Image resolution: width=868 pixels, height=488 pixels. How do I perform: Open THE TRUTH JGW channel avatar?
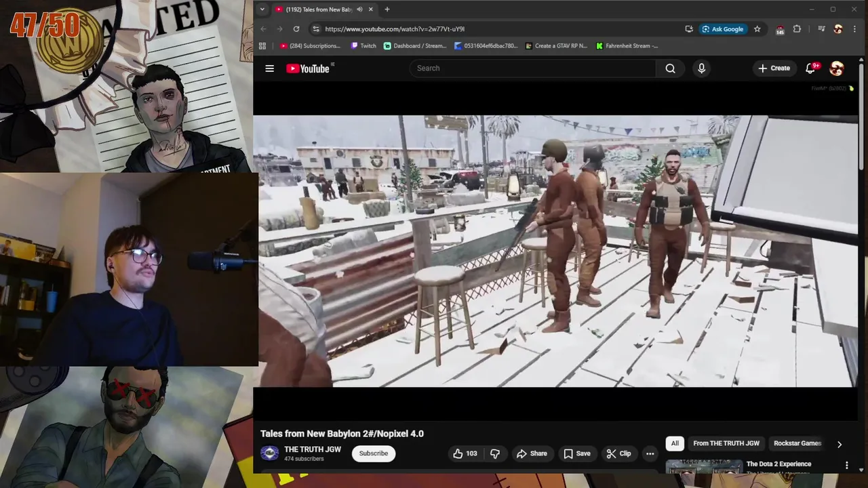[270, 453]
